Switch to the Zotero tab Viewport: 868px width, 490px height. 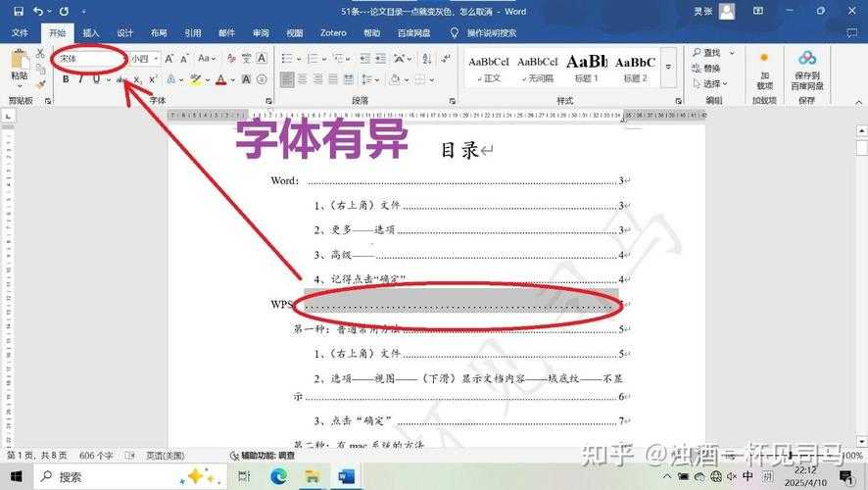pyautogui.click(x=333, y=33)
